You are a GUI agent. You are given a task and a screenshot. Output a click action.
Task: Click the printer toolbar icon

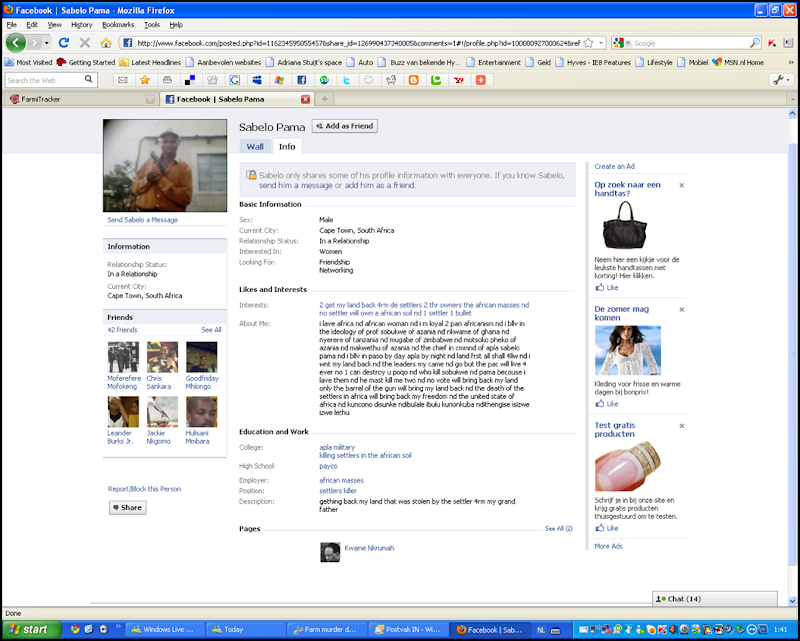(x=167, y=80)
